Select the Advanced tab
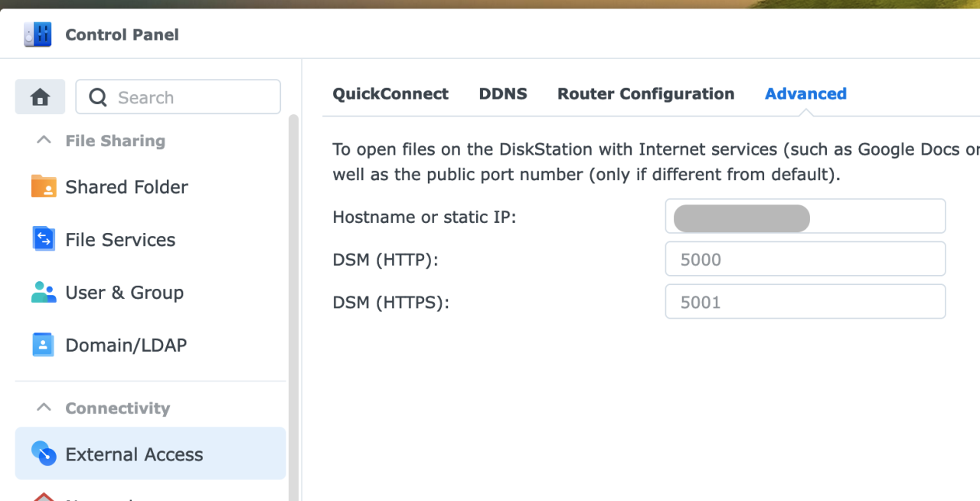Screen dimensions: 980x501 pos(805,93)
